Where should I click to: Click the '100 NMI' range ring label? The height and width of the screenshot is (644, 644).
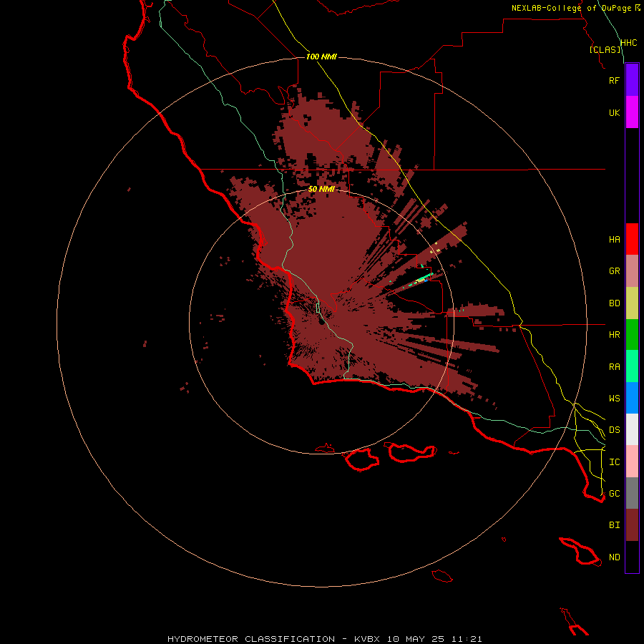[321, 57]
